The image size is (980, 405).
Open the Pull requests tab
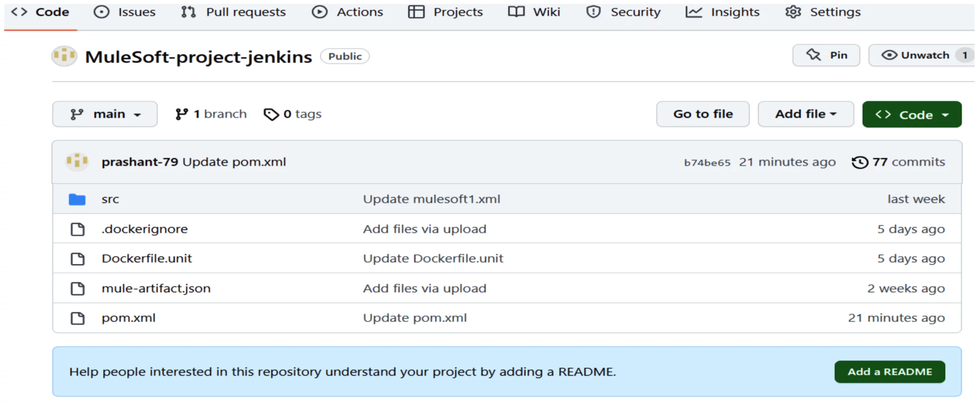click(234, 12)
